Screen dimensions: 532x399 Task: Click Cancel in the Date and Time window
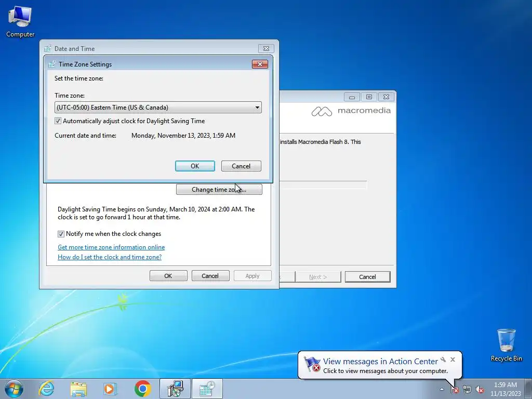tap(210, 276)
